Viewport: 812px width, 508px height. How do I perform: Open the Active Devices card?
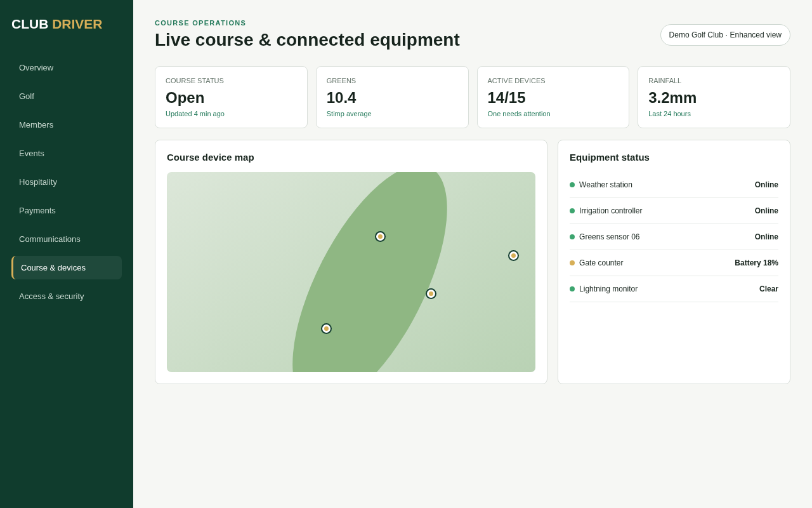(553, 97)
